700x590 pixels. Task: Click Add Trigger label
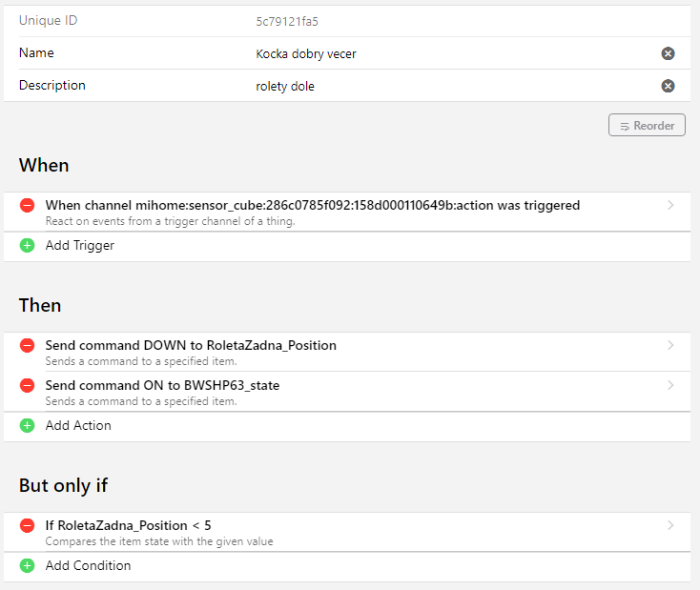pyautogui.click(x=80, y=246)
